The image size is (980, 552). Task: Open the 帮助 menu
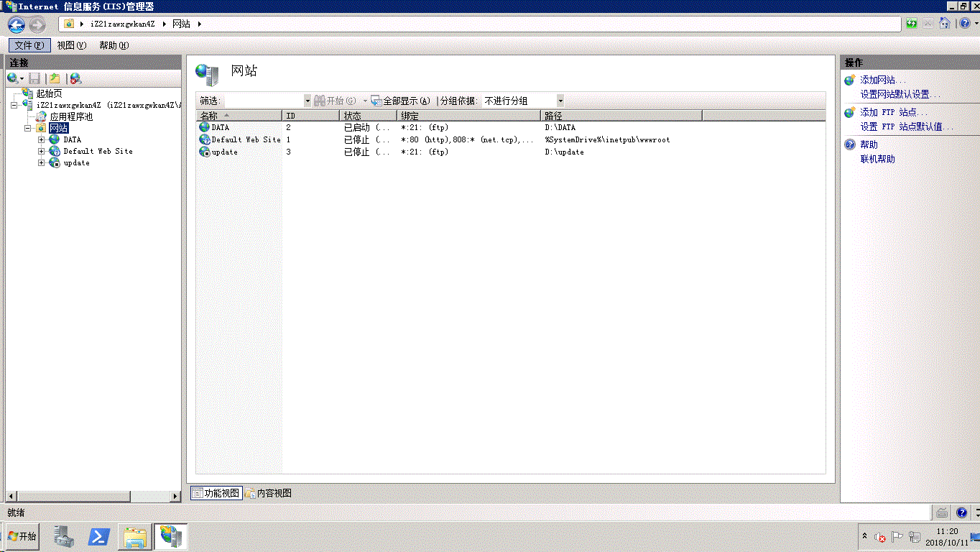(114, 45)
